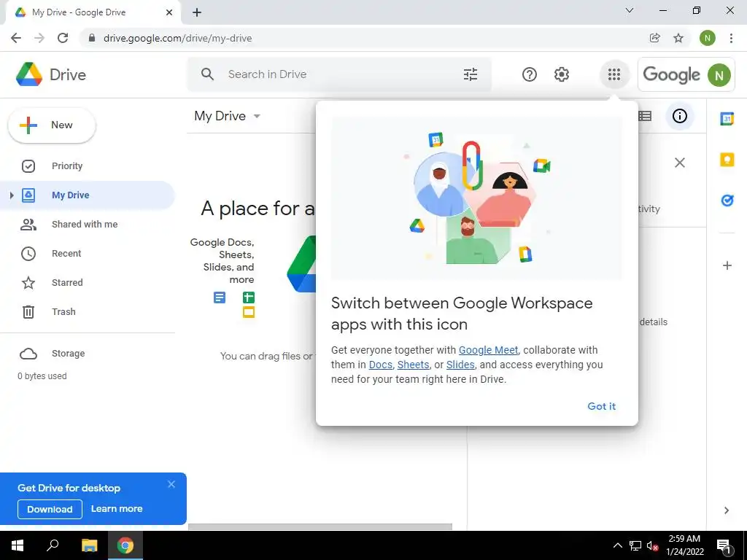Close the My Drive tab
The height and width of the screenshot is (560, 747).
tap(169, 12)
